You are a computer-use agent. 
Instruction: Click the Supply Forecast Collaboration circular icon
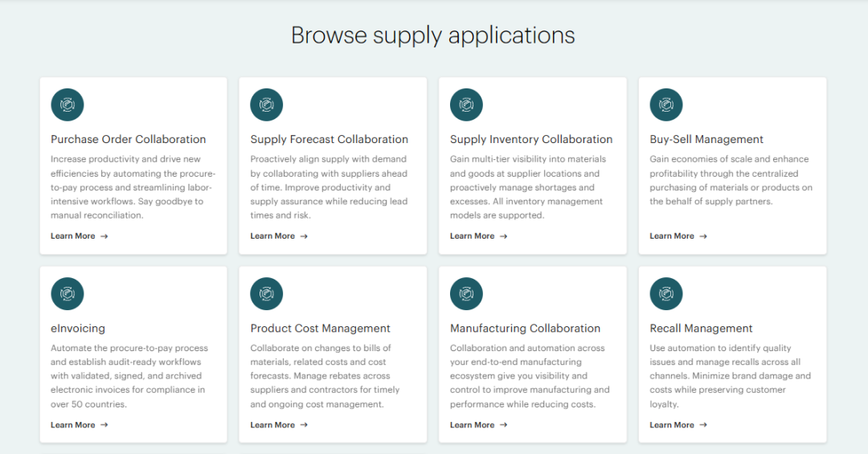point(266,104)
